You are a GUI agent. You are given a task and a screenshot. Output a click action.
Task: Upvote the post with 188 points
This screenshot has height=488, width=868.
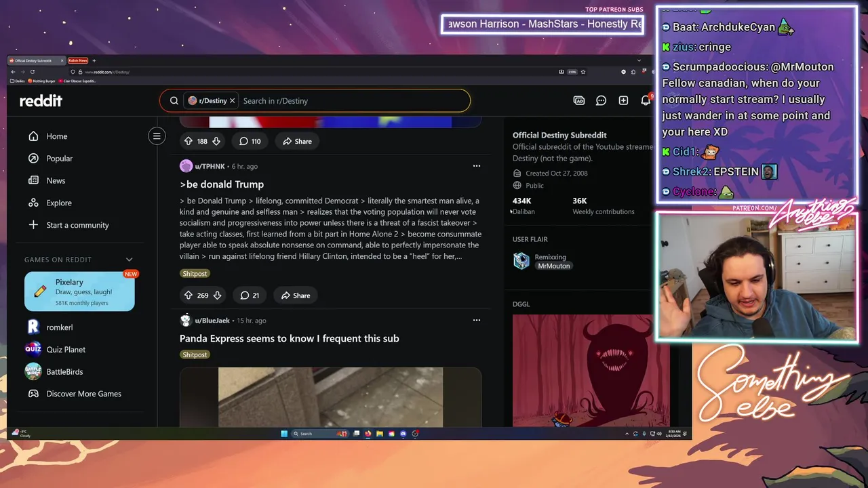tap(189, 141)
